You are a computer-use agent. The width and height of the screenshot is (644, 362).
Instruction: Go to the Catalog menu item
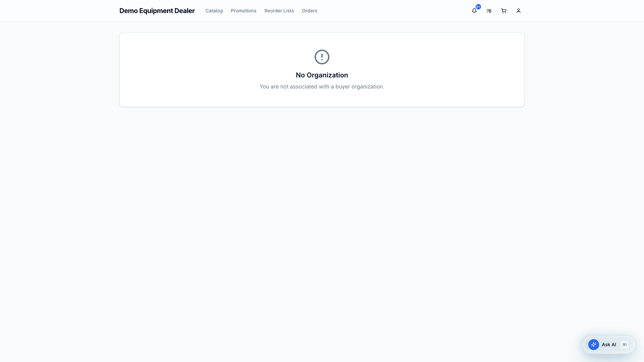214,11
